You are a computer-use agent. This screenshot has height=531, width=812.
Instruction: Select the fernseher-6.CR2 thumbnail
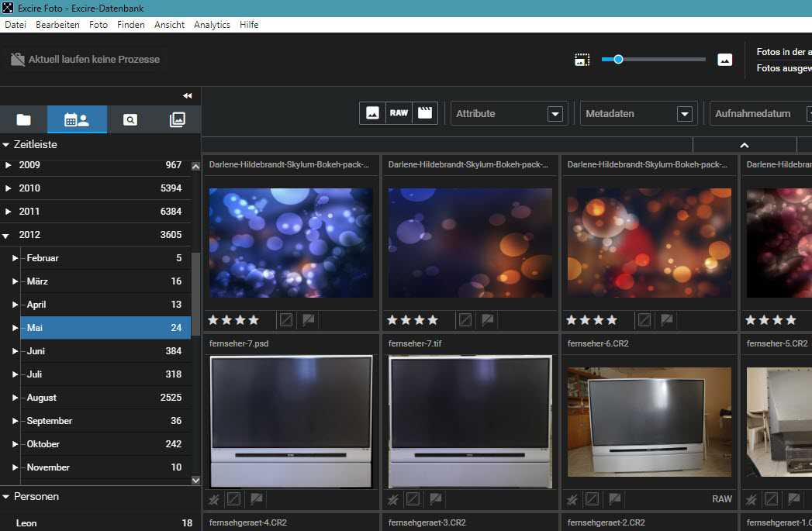(649, 422)
